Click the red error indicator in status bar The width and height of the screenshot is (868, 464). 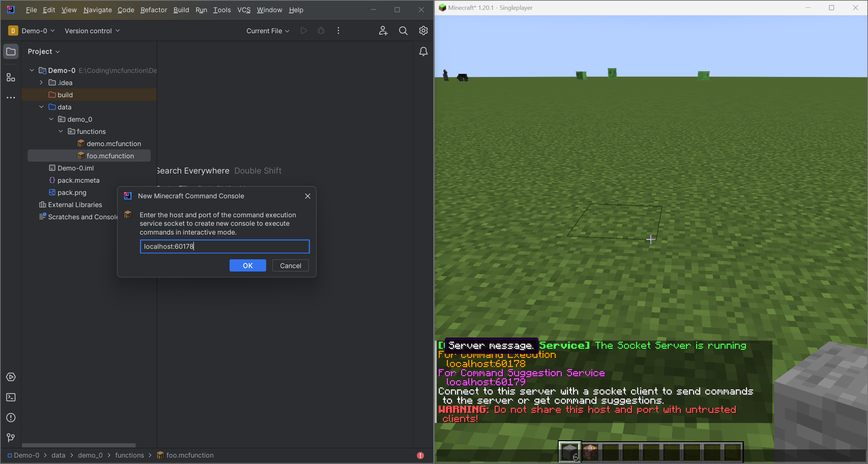coord(420,456)
